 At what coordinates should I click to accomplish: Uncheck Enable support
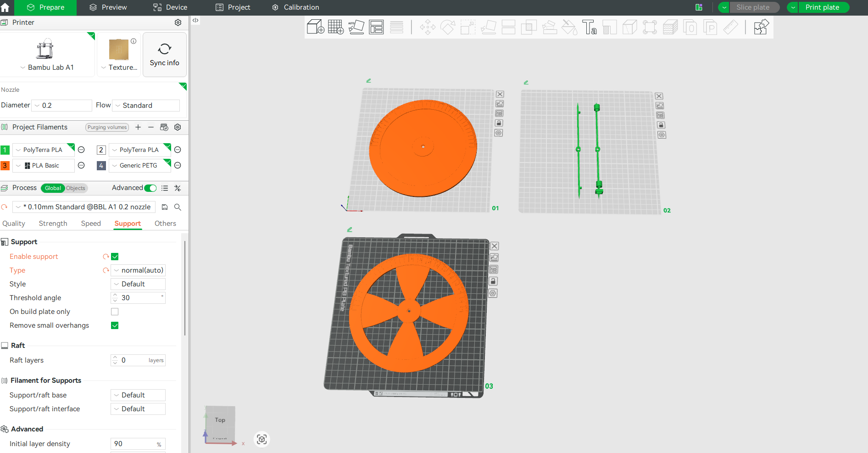point(115,257)
